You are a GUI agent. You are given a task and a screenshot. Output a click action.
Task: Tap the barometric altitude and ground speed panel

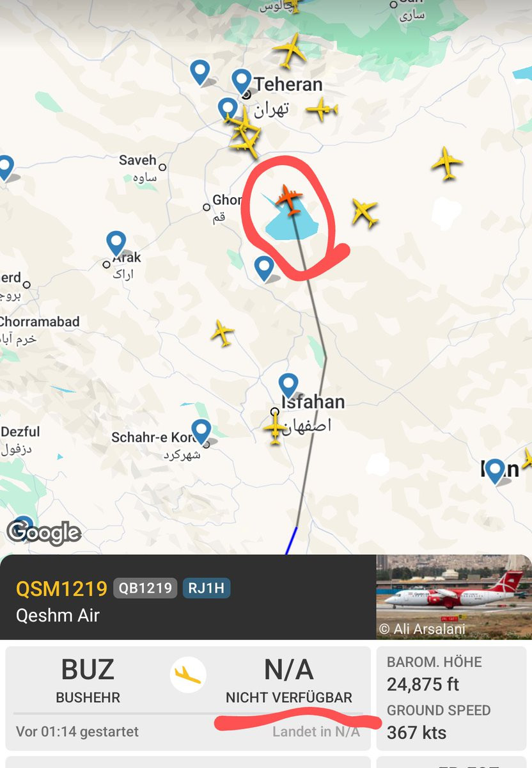454,698
